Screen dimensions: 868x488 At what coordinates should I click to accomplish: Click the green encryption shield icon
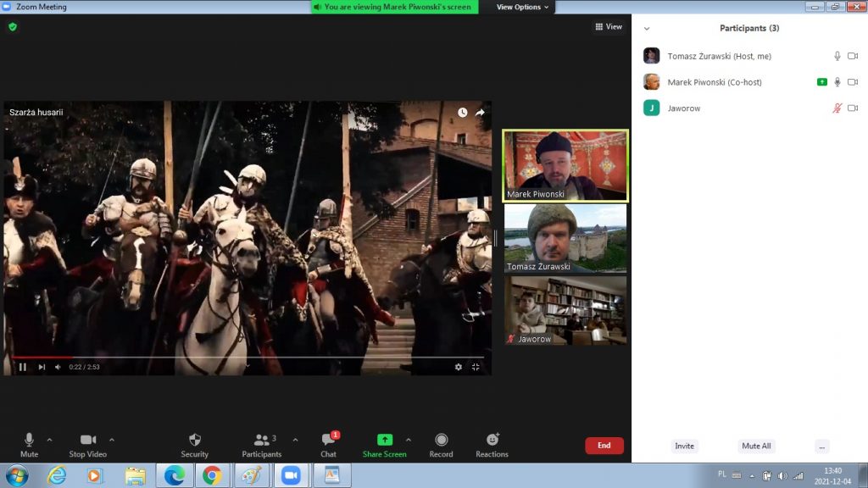pyautogui.click(x=13, y=27)
